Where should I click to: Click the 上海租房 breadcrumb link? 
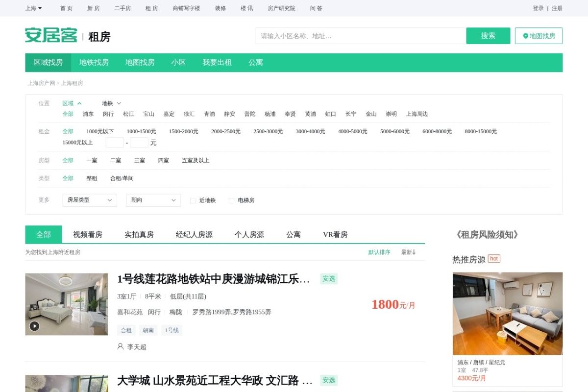pos(72,83)
